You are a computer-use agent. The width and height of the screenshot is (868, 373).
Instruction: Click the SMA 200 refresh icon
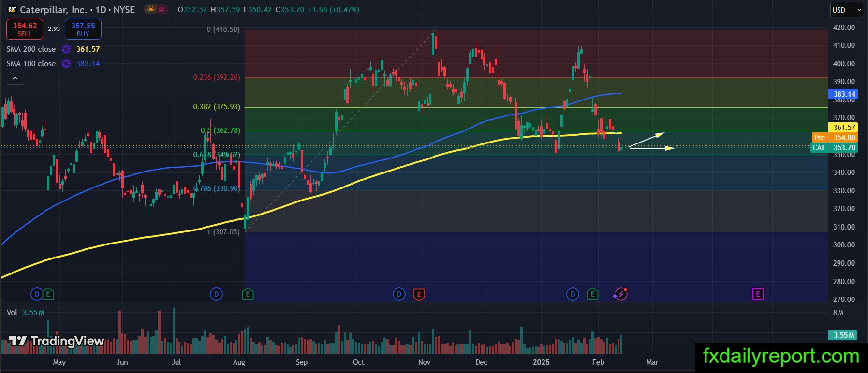(x=66, y=49)
